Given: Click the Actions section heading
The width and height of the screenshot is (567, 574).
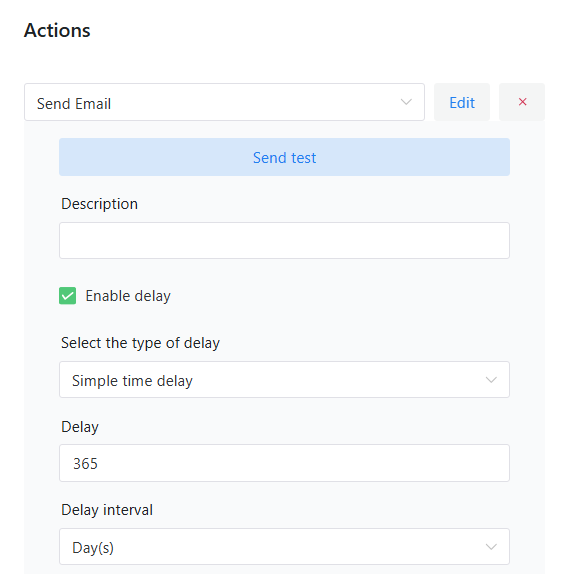Looking at the screenshot, I should [x=57, y=30].
